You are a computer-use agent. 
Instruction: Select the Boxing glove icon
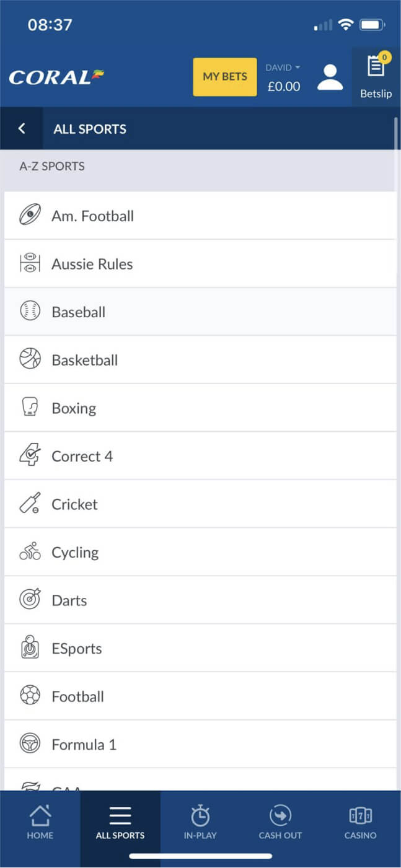(30, 408)
